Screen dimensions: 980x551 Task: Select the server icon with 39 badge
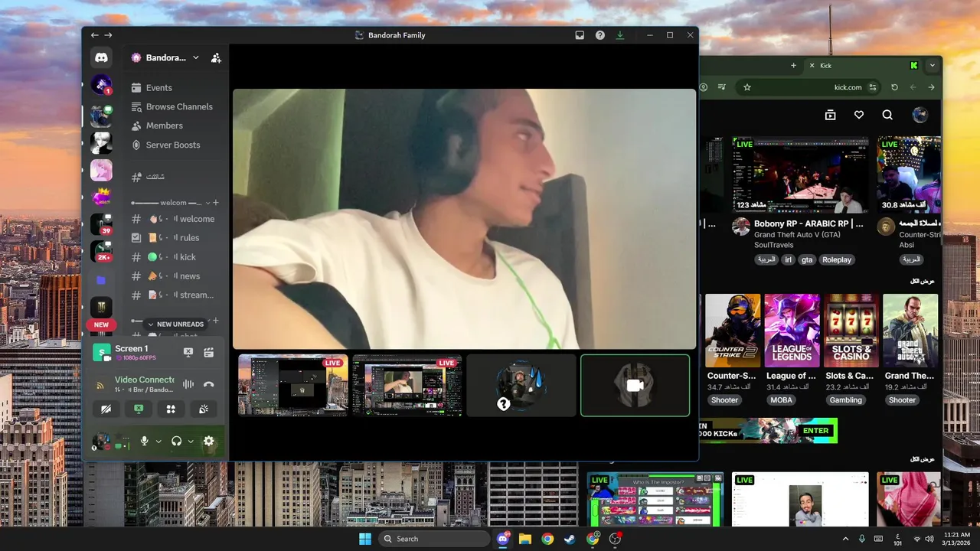[x=101, y=224]
